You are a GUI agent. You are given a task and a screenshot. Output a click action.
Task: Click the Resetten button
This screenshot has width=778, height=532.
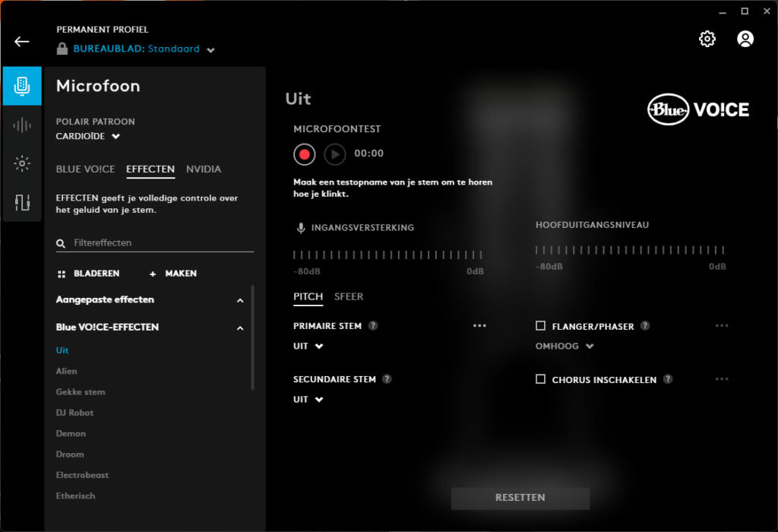[x=520, y=498]
